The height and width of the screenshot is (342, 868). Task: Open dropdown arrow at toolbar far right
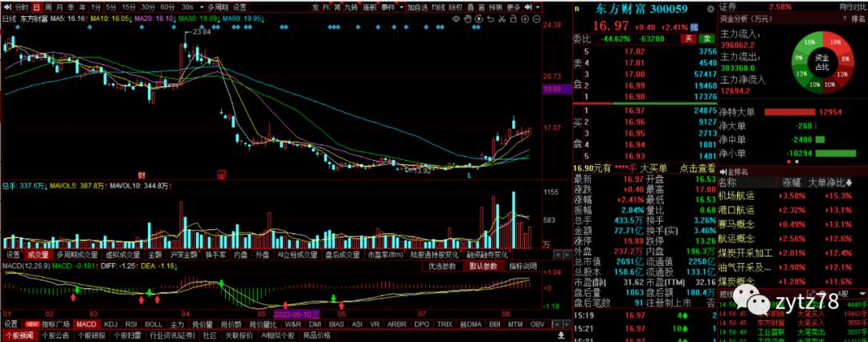[x=538, y=7]
